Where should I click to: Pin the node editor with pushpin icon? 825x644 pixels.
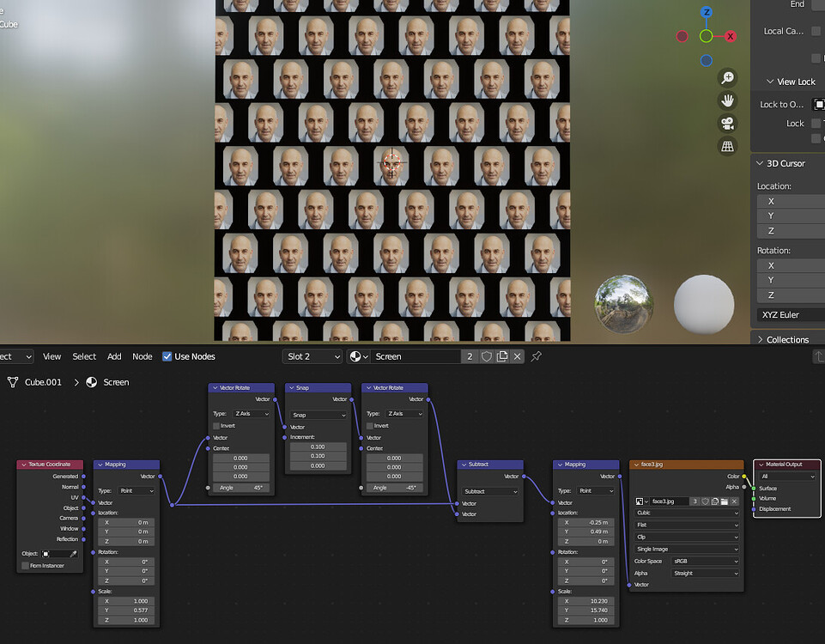click(537, 356)
